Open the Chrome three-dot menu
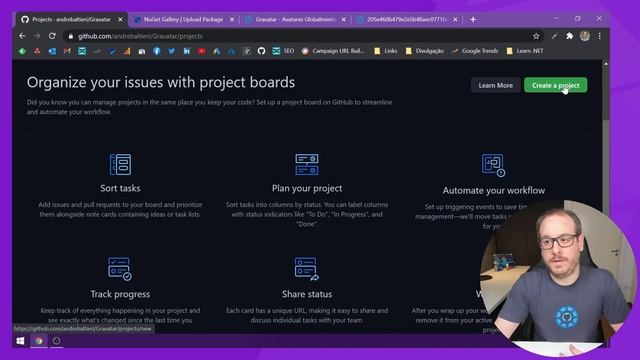This screenshot has width=640, height=360. pyautogui.click(x=600, y=36)
